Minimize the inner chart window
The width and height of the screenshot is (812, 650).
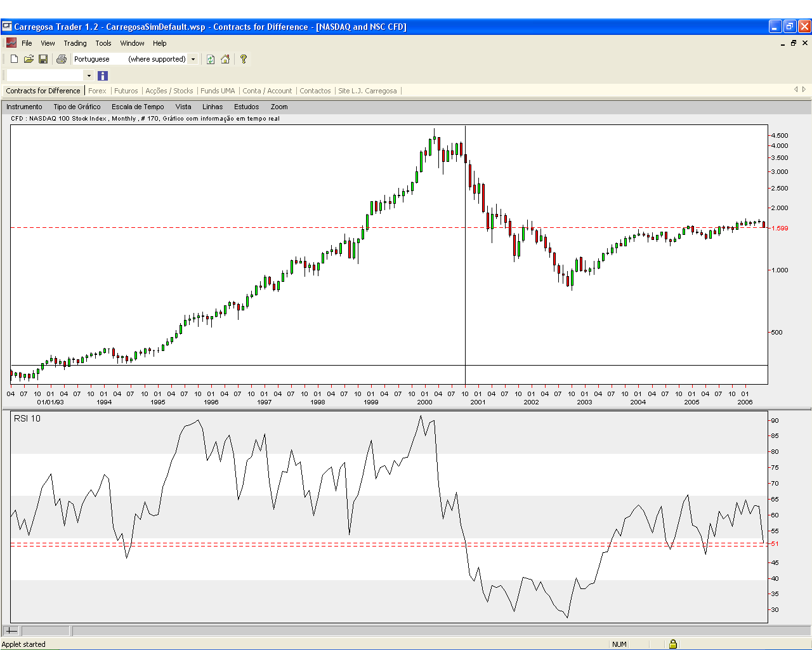783,43
